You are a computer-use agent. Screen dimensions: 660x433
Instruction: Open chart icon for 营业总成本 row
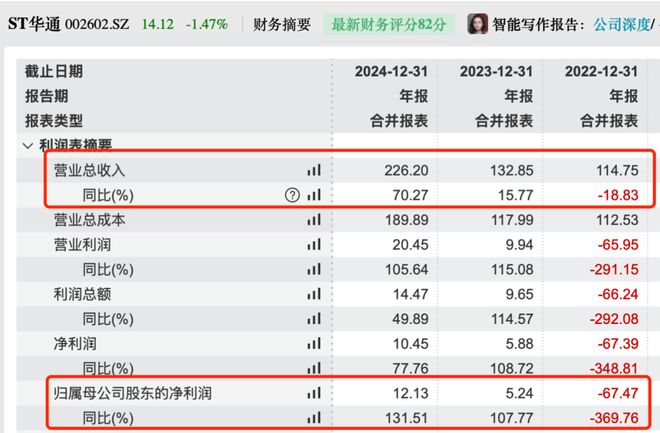point(314,220)
